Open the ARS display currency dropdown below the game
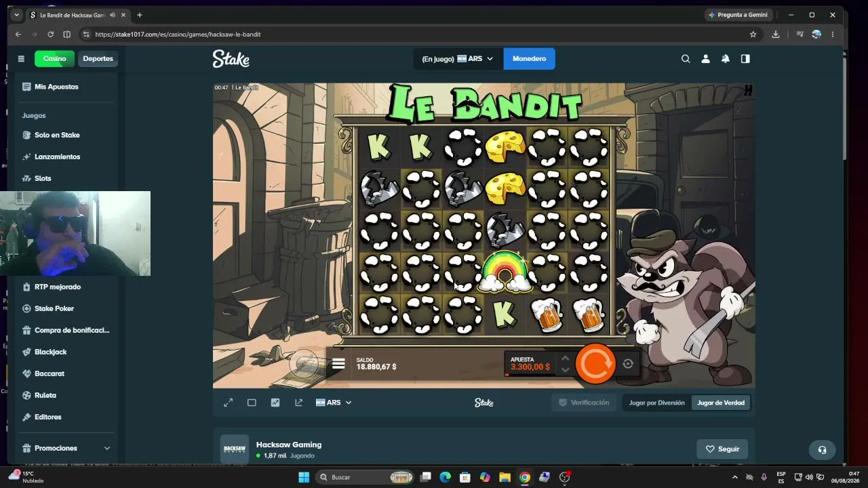 pos(334,403)
